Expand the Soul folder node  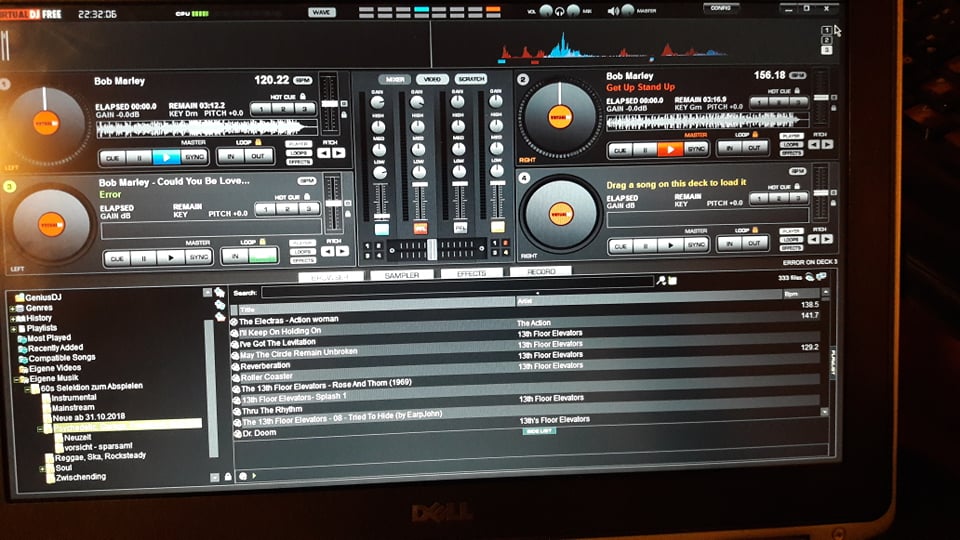(x=42, y=469)
